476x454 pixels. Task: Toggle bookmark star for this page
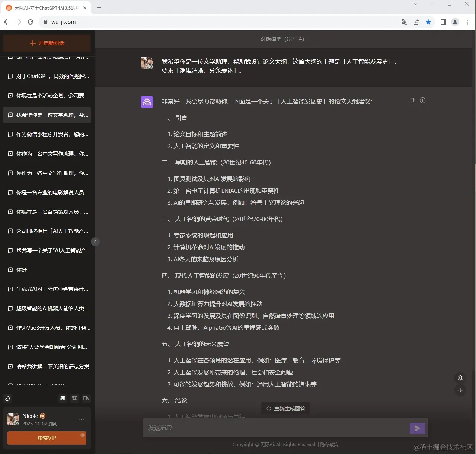(428, 22)
